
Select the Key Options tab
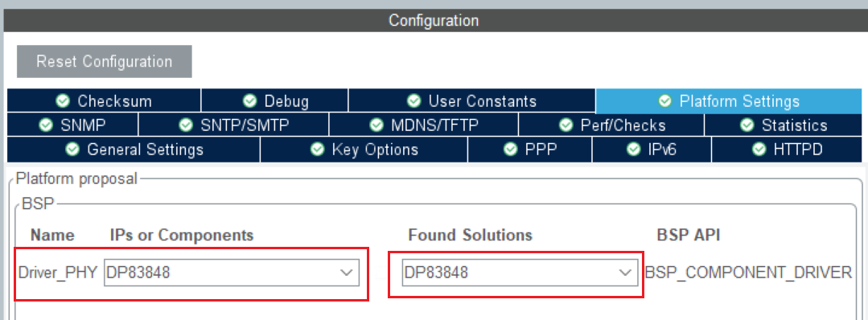[364, 150]
